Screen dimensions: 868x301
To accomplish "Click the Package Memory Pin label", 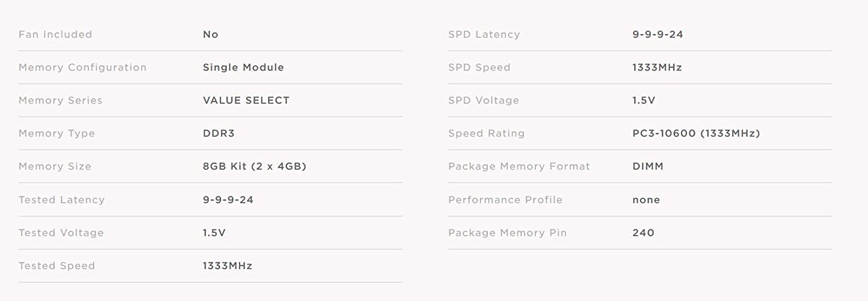I will click(507, 233).
